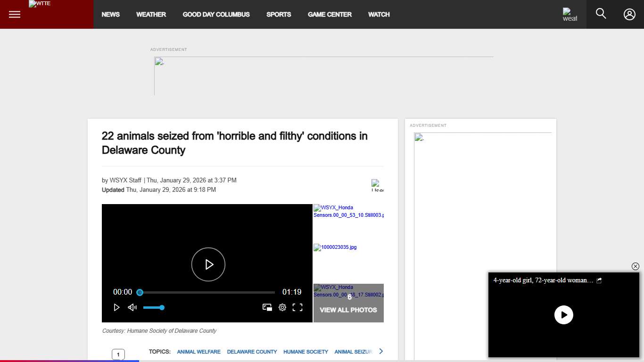Enter fullscreen on main video
Viewport: 644px width, 362px height.
(x=297, y=307)
